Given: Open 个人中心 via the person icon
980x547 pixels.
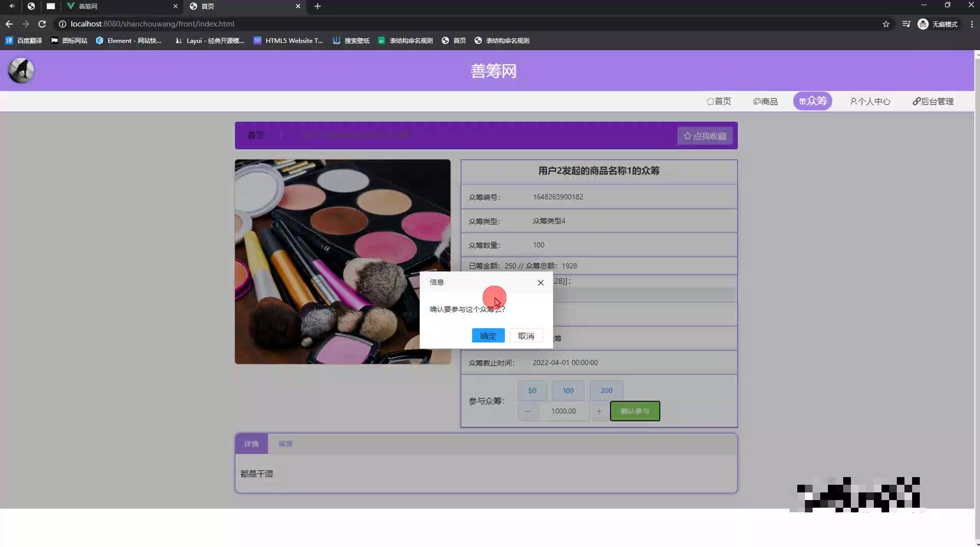Looking at the screenshot, I should pyautogui.click(x=870, y=101).
